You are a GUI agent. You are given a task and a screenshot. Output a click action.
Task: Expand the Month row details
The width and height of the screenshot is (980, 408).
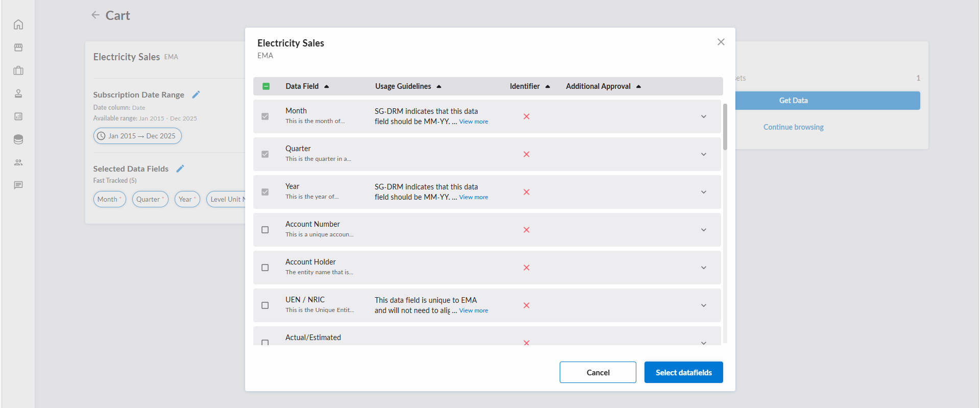(704, 116)
